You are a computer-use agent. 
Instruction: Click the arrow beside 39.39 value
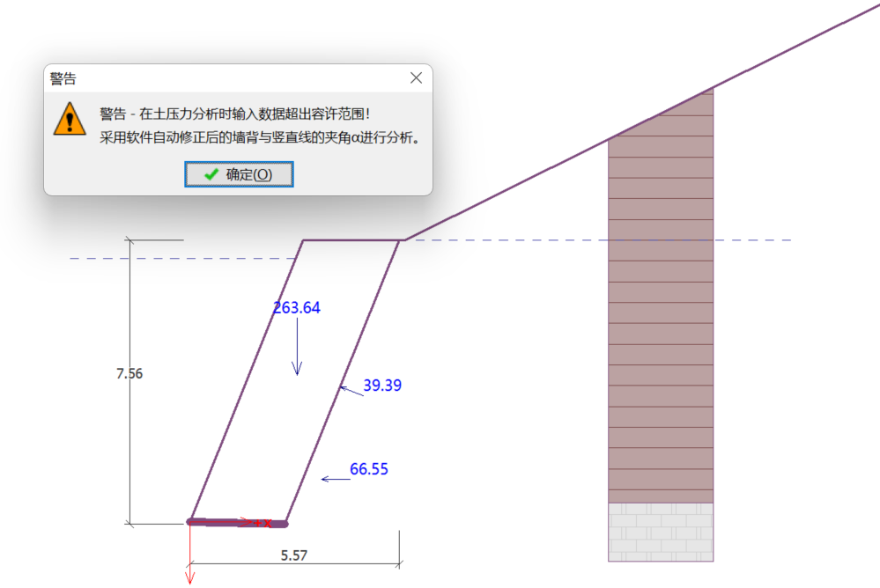coord(351,390)
